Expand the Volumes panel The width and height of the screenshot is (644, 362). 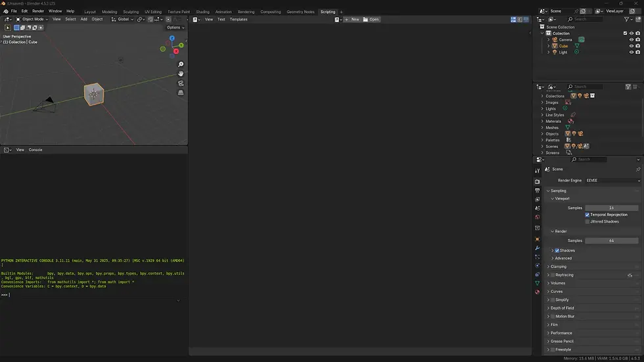593,283
